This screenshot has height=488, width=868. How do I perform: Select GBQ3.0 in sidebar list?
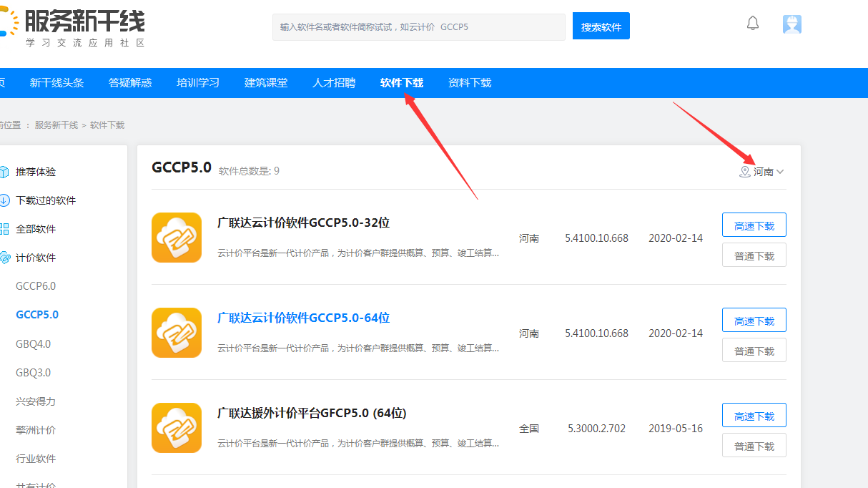click(34, 373)
